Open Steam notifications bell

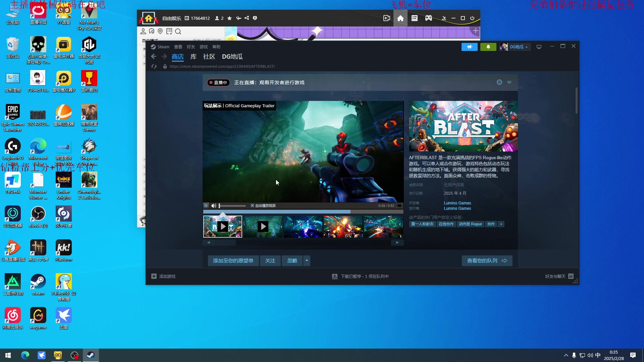click(488, 47)
